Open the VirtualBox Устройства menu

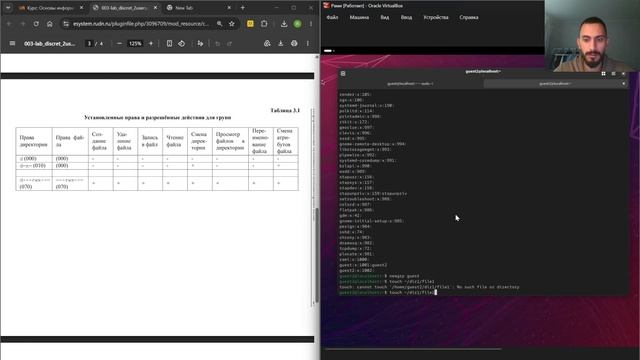coord(436,18)
